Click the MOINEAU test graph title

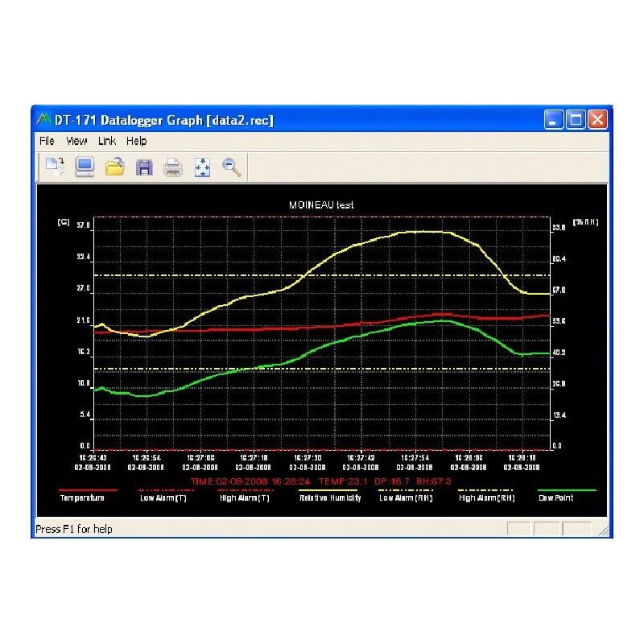tap(321, 205)
